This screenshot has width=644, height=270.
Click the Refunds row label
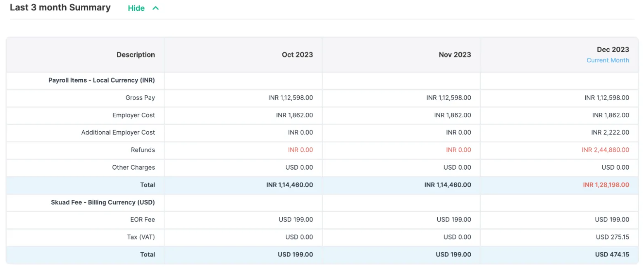coord(143,150)
